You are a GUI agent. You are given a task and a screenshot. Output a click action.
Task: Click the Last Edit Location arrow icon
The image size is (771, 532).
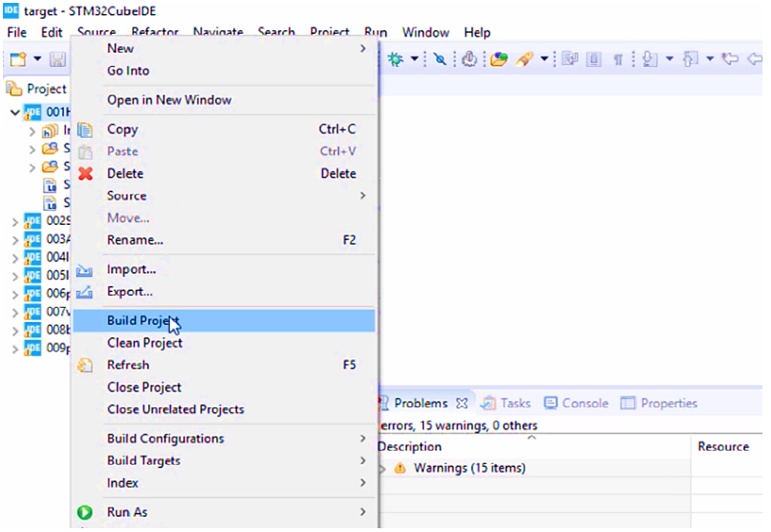(x=729, y=59)
